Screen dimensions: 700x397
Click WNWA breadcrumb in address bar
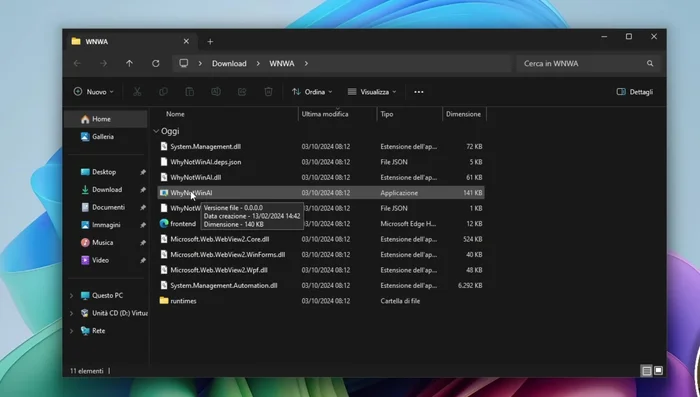[282, 63]
